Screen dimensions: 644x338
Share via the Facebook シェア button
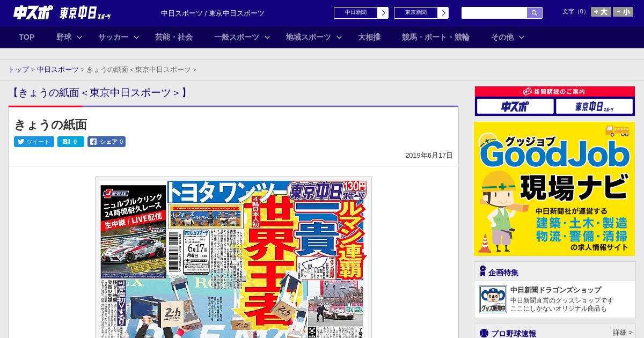pyautogui.click(x=106, y=142)
